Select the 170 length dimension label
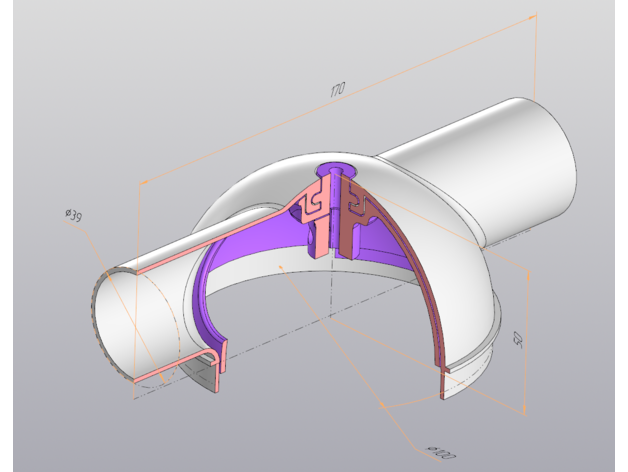 point(337,91)
